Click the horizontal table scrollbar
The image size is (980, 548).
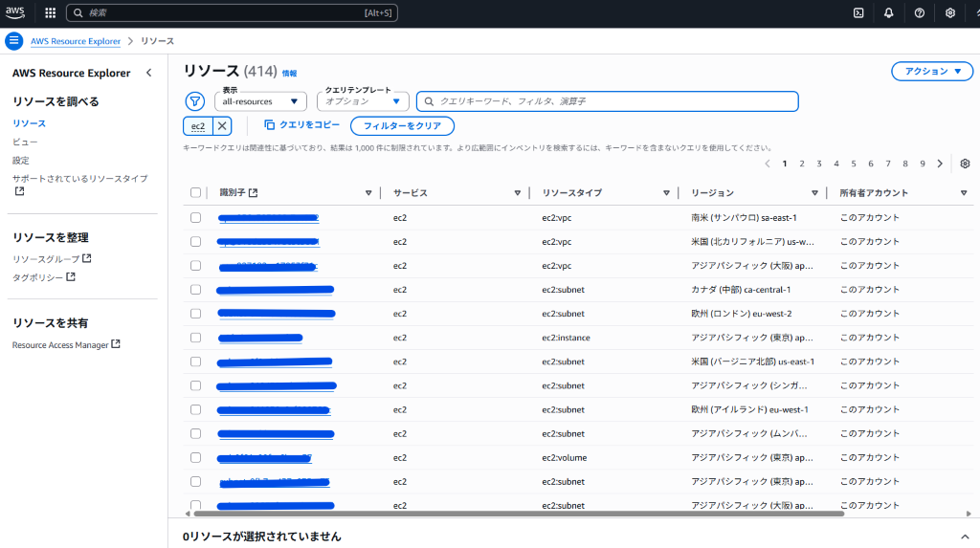[519, 514]
